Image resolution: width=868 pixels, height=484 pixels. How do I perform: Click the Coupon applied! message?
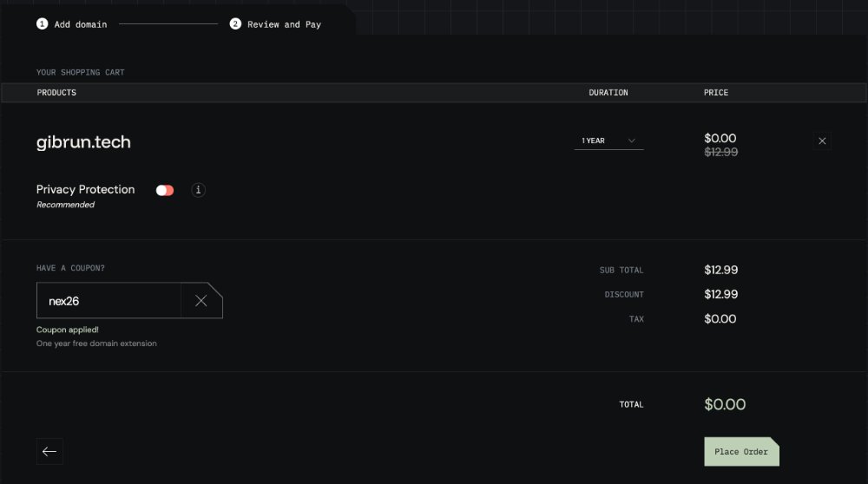68,330
